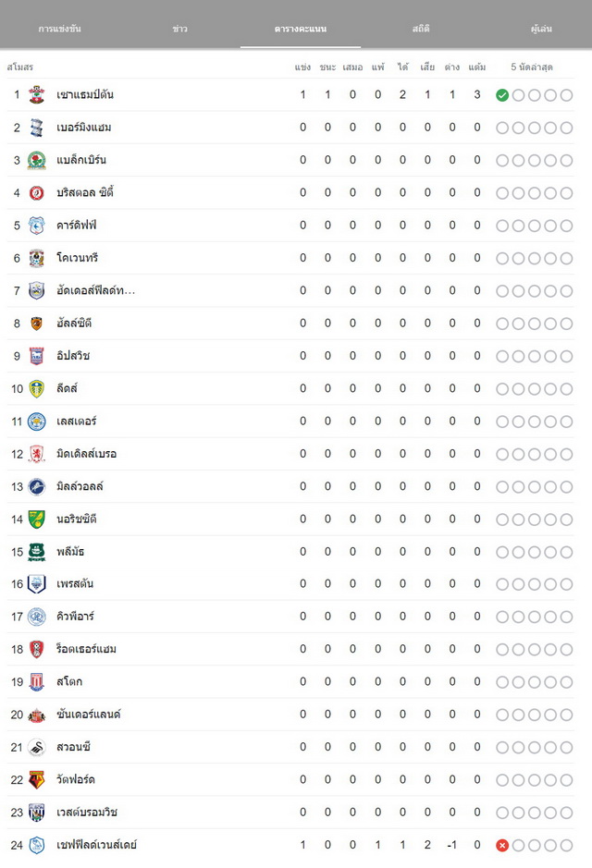The height and width of the screenshot is (868, 592).
Task: Click the แต้ม points column header
Action: tap(476, 67)
